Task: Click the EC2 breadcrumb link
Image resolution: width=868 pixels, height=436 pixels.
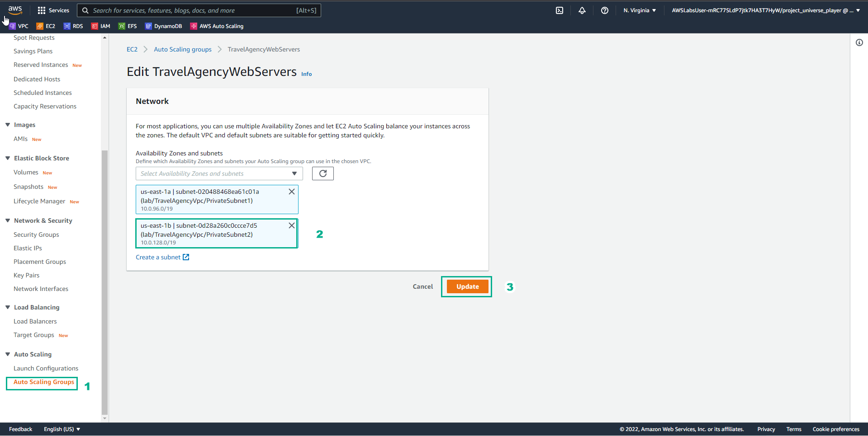Action: pos(132,49)
